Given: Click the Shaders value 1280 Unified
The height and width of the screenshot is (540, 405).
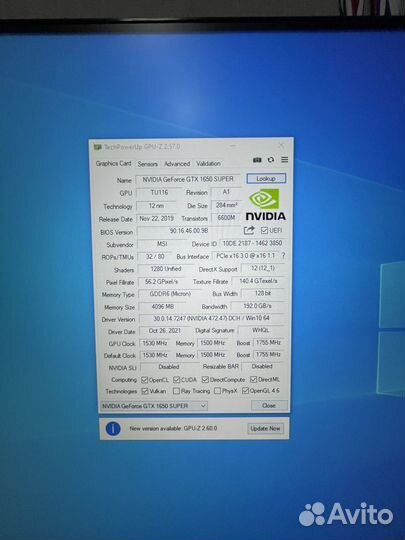Looking at the screenshot, I should pos(165,269).
